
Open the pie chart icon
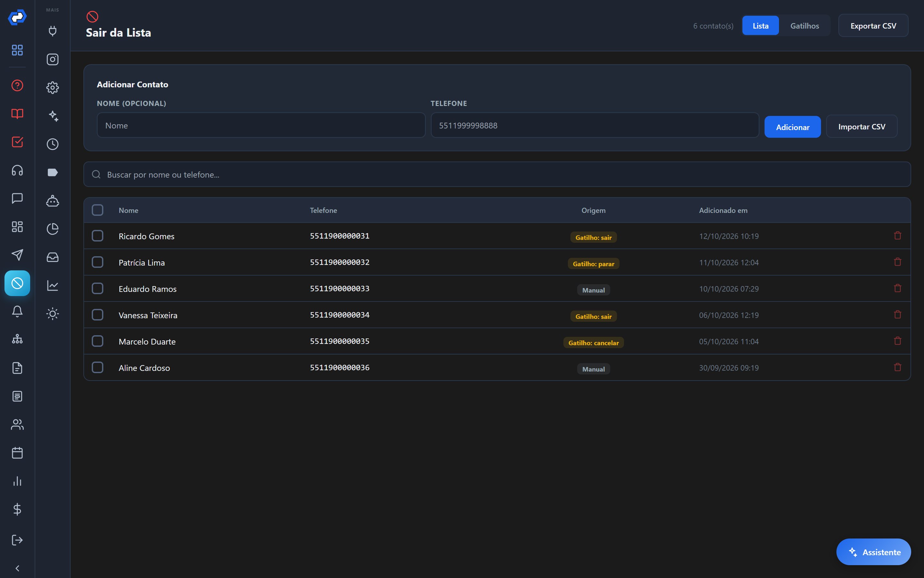(52, 229)
